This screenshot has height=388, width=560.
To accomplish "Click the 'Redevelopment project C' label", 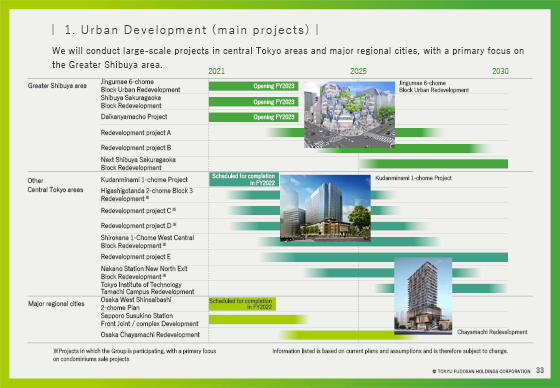I will pos(138,211).
